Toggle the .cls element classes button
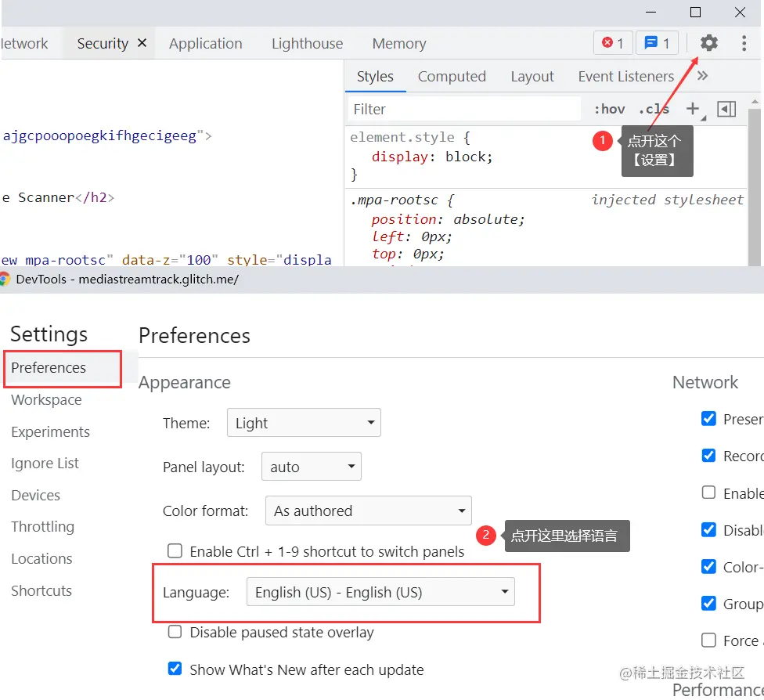The image size is (764, 700). [654, 109]
